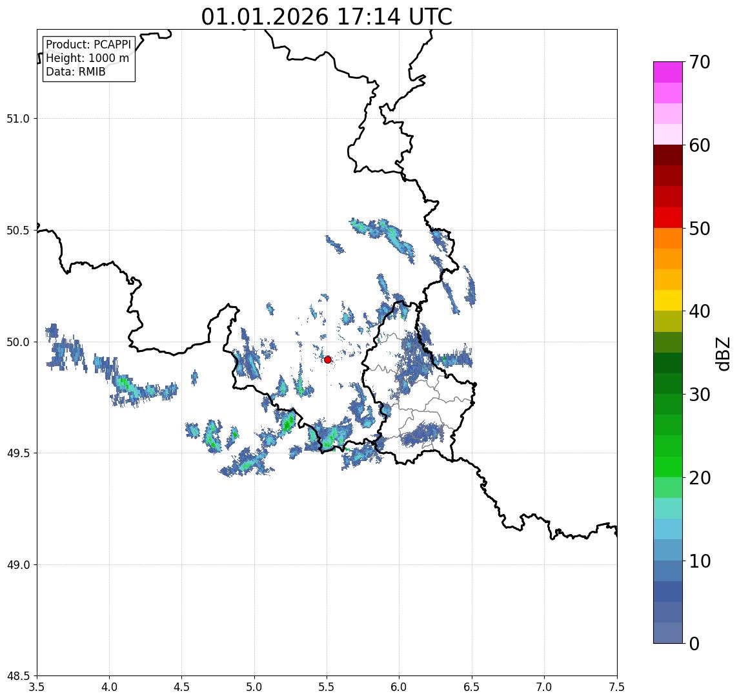Click the longitude axis label 3.5

[x=37, y=686]
